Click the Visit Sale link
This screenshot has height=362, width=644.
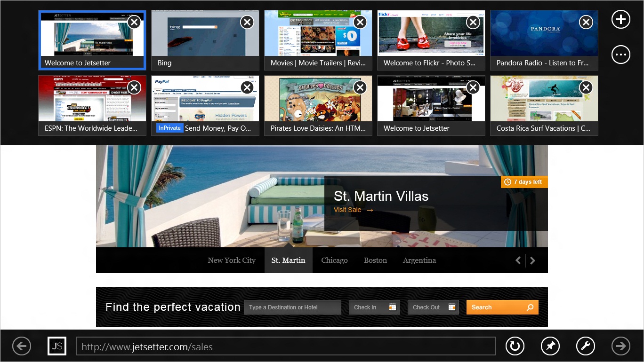click(x=348, y=210)
